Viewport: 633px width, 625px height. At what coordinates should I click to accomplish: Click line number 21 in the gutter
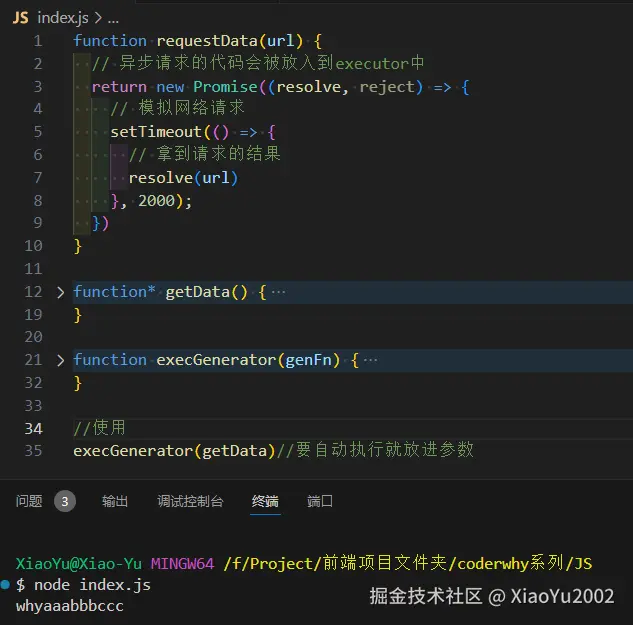pyautogui.click(x=33, y=360)
